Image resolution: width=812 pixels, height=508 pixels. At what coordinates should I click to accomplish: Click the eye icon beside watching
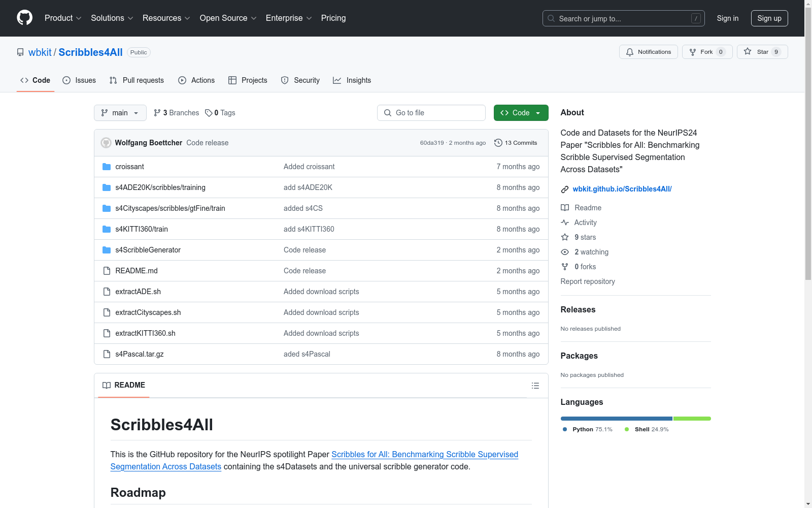(565, 252)
